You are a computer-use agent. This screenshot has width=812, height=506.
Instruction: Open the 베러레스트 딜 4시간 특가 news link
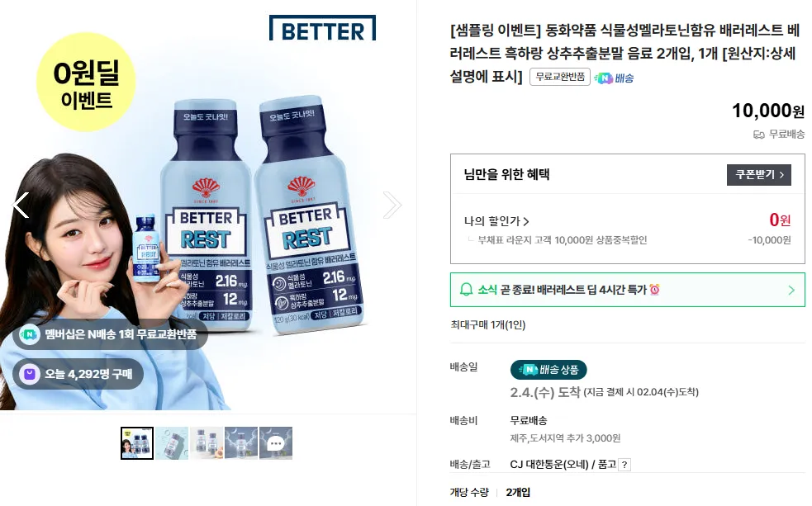click(x=580, y=290)
